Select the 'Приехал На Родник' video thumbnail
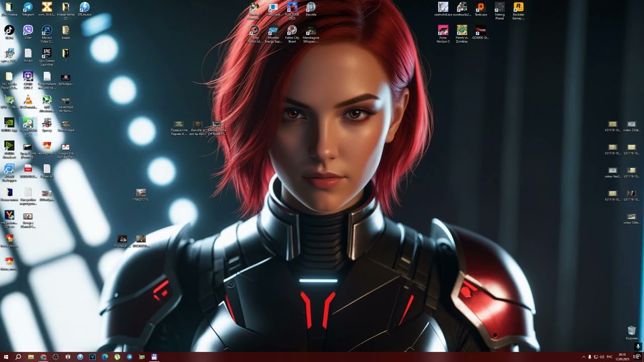 click(179, 128)
